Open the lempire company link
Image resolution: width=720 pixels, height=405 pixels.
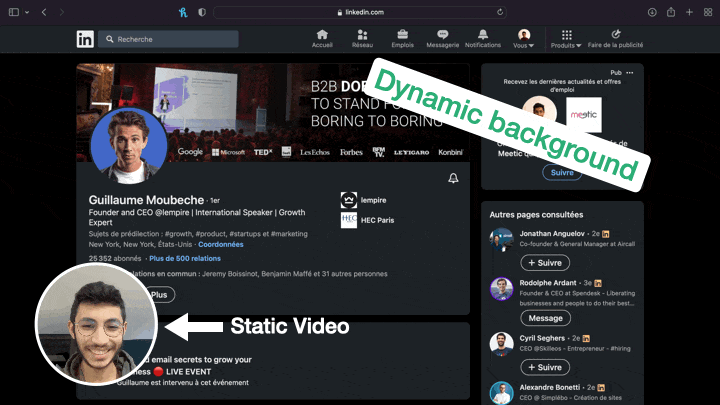tap(364, 200)
